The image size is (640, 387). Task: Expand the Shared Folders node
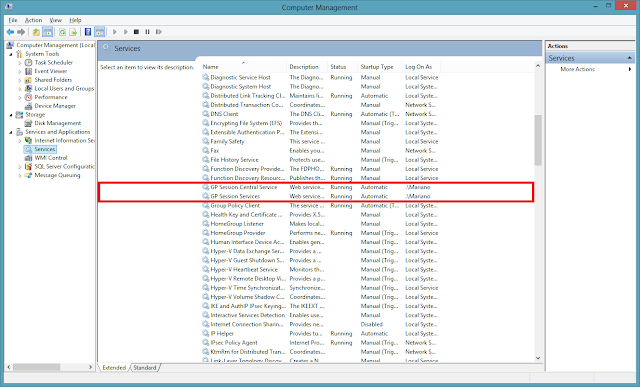click(20, 80)
